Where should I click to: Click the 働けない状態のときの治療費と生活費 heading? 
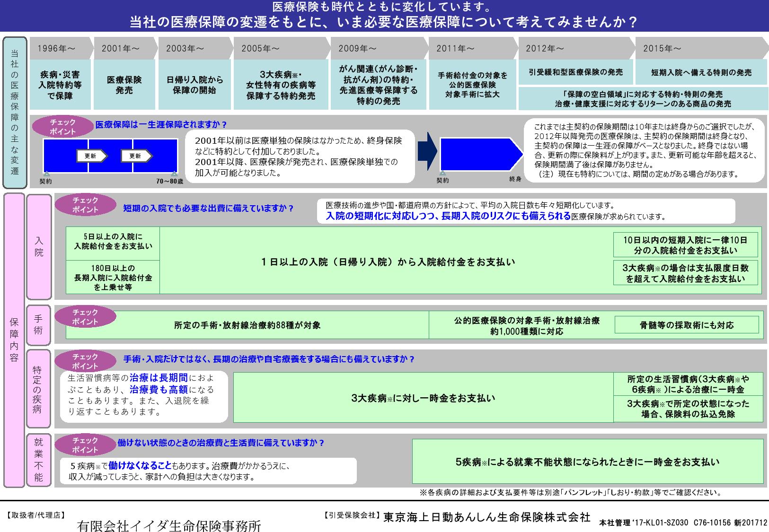221,443
